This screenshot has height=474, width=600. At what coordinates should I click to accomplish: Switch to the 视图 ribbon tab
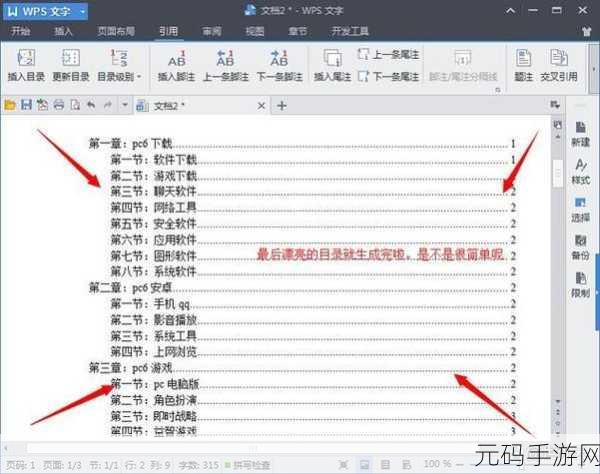point(255,31)
